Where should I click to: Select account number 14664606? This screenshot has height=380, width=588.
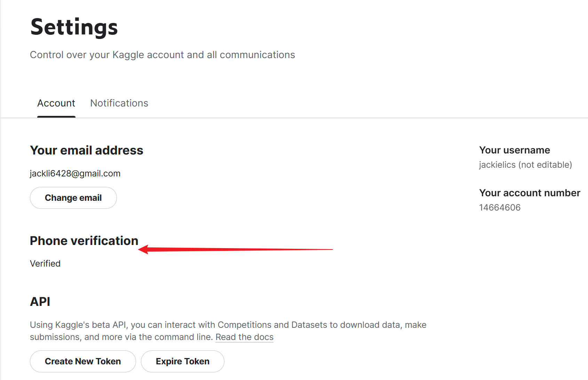(500, 208)
